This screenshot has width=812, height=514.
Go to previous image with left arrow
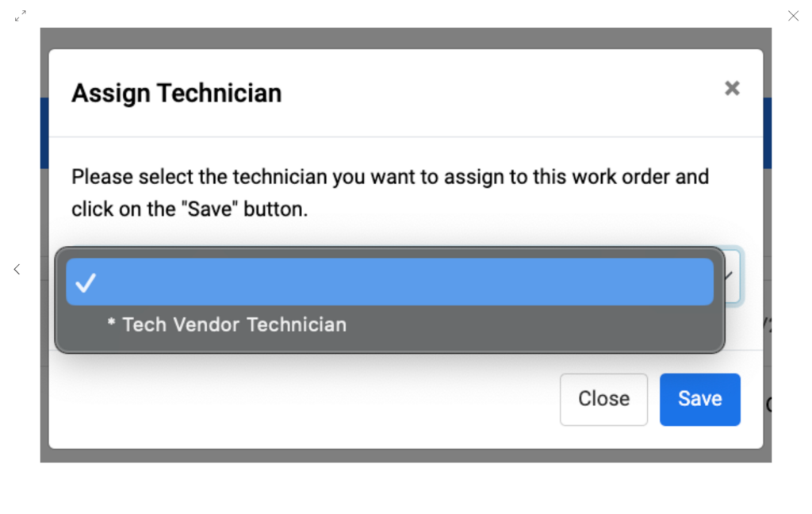point(17,270)
